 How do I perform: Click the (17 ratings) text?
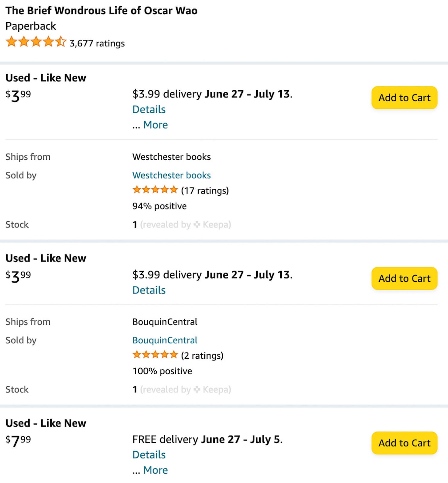click(x=205, y=190)
